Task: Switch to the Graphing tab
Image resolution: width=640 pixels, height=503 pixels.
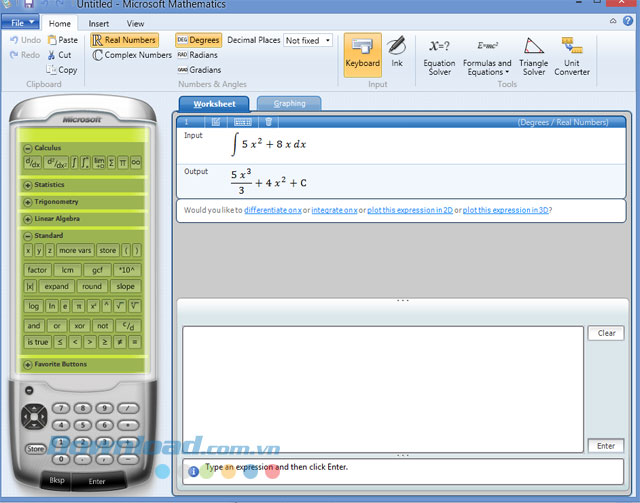Action: point(289,104)
